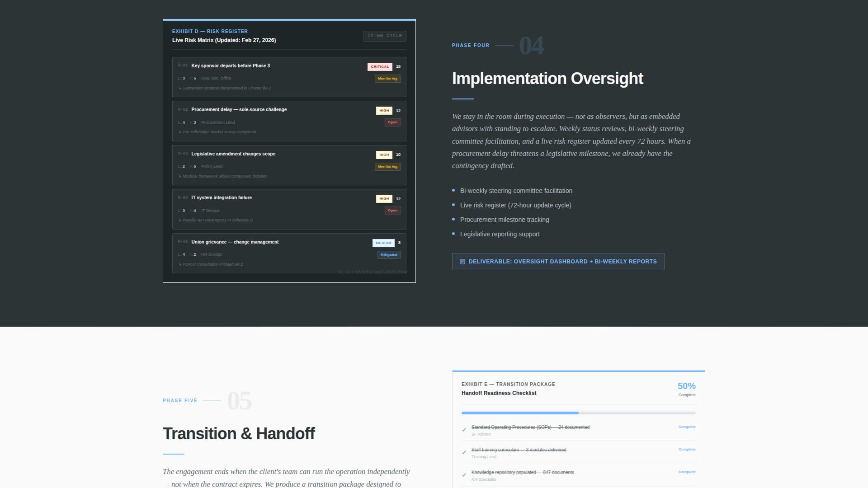
Task: Click owner Procurement Lead on R-02
Action: [218, 123]
